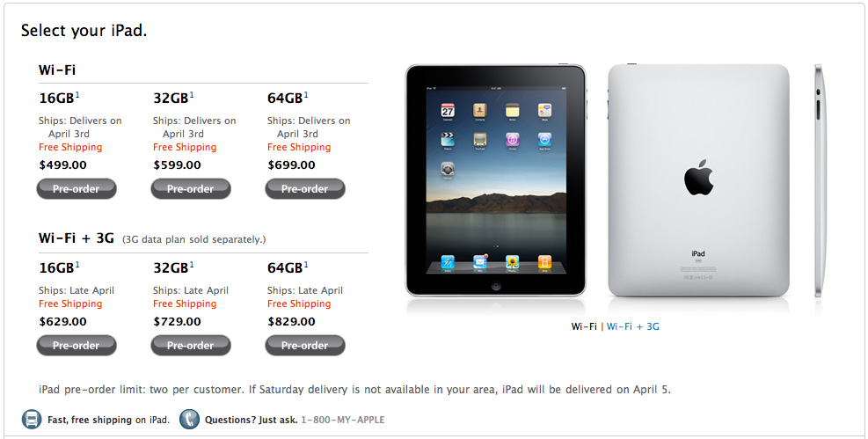Pre-order the 32GB Wi-Fi + 3G iPad
The width and height of the screenshot is (868, 439).
[x=191, y=346]
